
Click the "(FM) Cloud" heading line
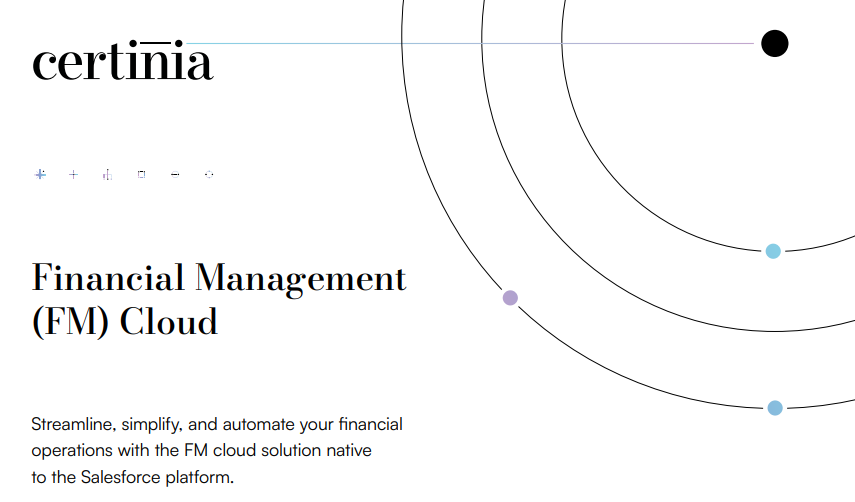[x=125, y=322]
